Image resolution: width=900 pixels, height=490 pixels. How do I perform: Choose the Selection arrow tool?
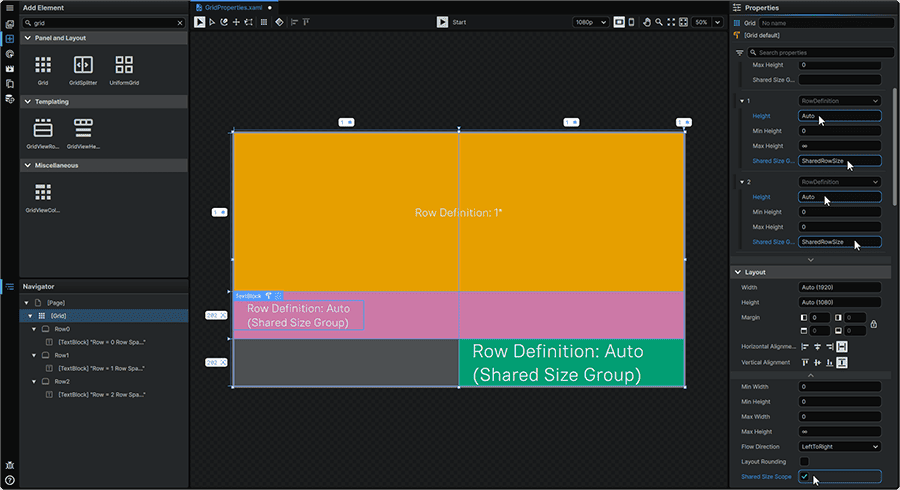pyautogui.click(x=199, y=22)
